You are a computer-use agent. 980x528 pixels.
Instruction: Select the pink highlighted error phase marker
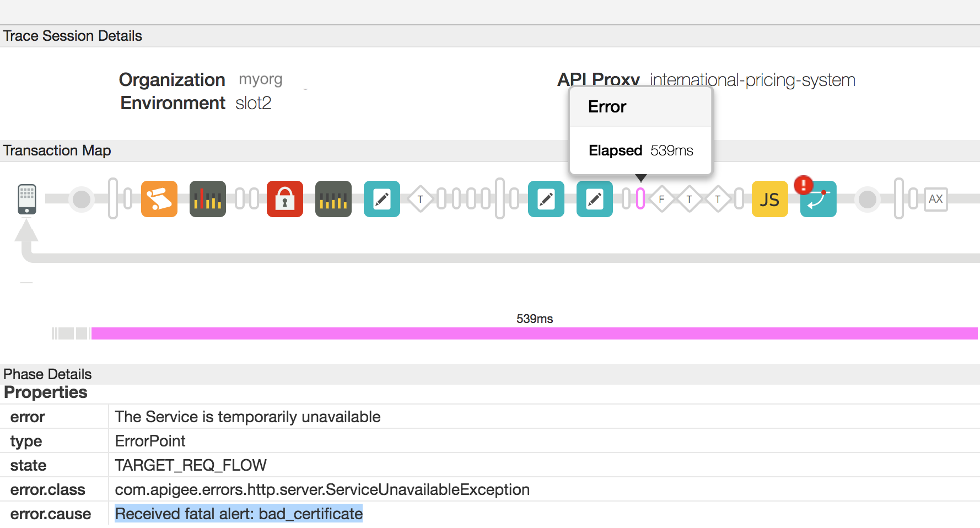click(640, 199)
